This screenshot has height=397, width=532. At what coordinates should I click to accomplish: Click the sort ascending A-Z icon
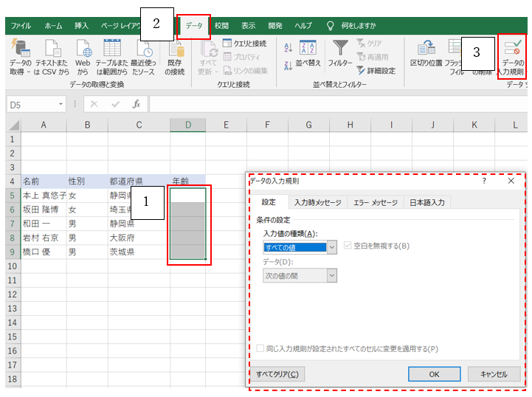288,47
